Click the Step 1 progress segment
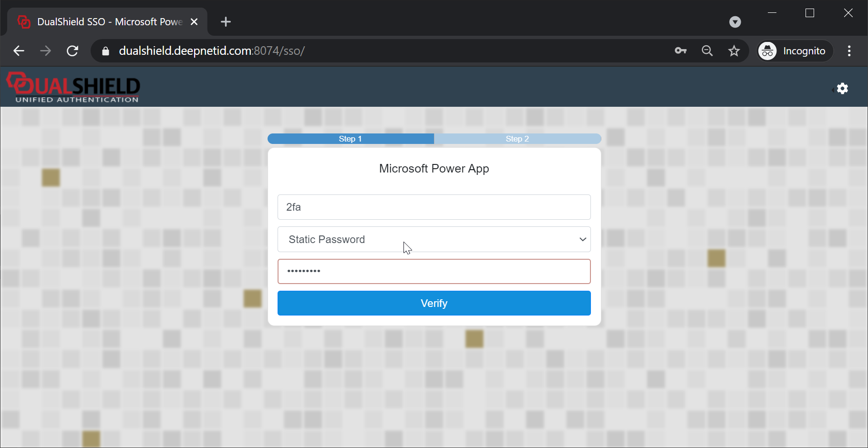Screen dimensions: 868x448 click(351, 139)
